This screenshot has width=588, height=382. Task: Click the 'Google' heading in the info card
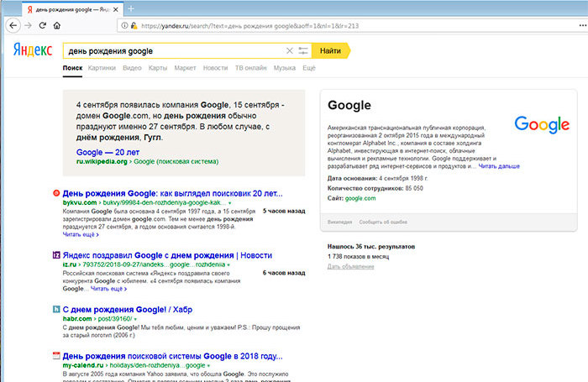(349, 105)
